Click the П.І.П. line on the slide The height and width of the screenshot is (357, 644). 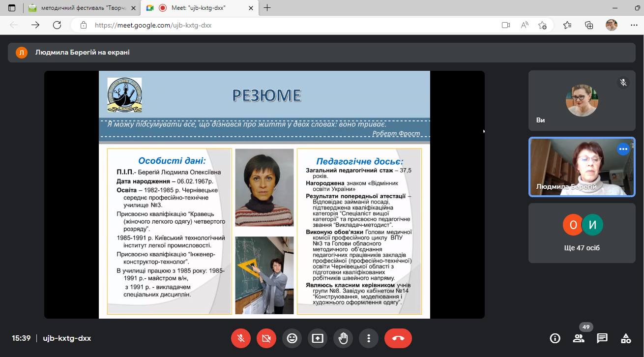pyautogui.click(x=169, y=172)
